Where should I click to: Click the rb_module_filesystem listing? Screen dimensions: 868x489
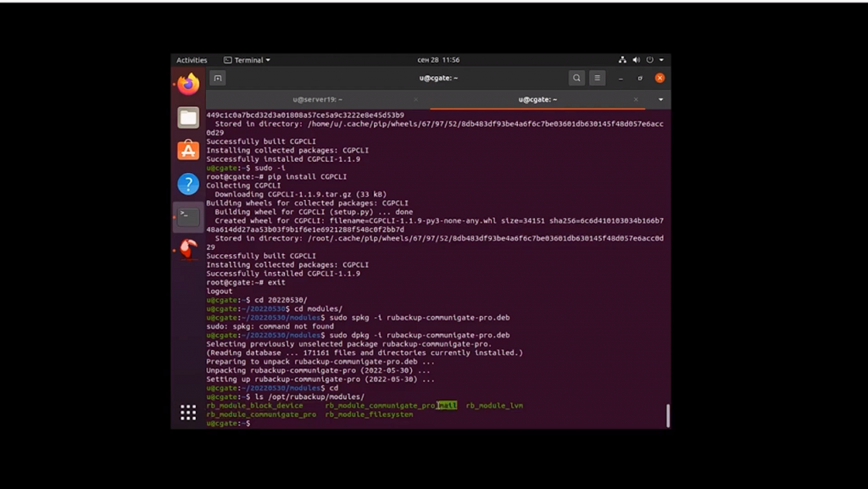[x=369, y=414]
